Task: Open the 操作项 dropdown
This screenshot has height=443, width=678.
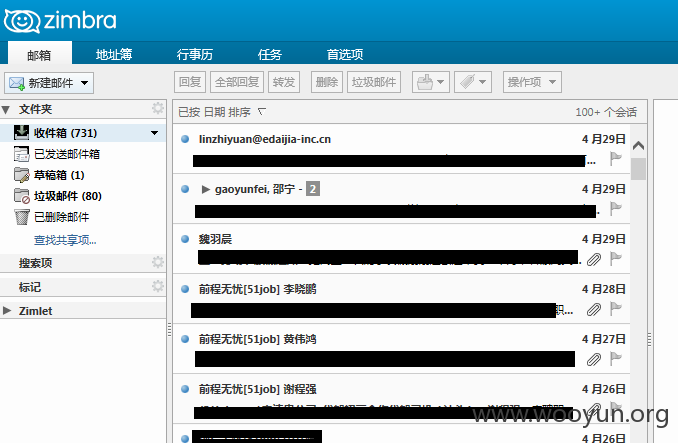Action: pyautogui.click(x=532, y=82)
